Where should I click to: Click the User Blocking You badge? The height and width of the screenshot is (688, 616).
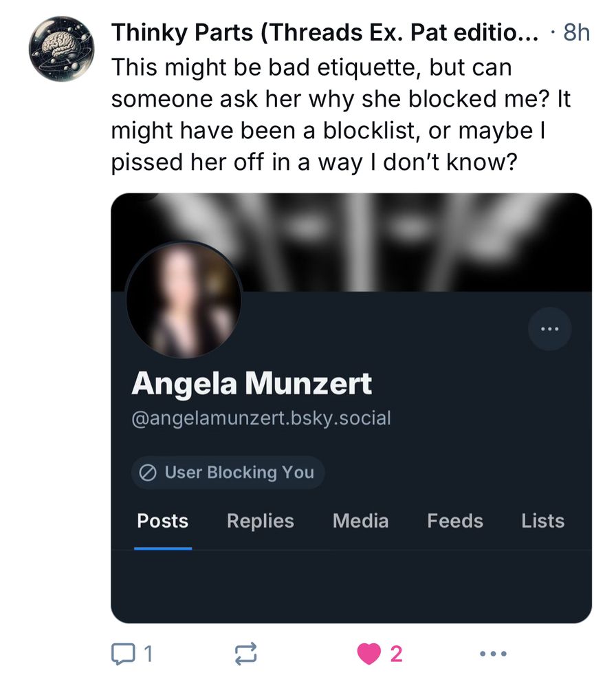point(228,473)
